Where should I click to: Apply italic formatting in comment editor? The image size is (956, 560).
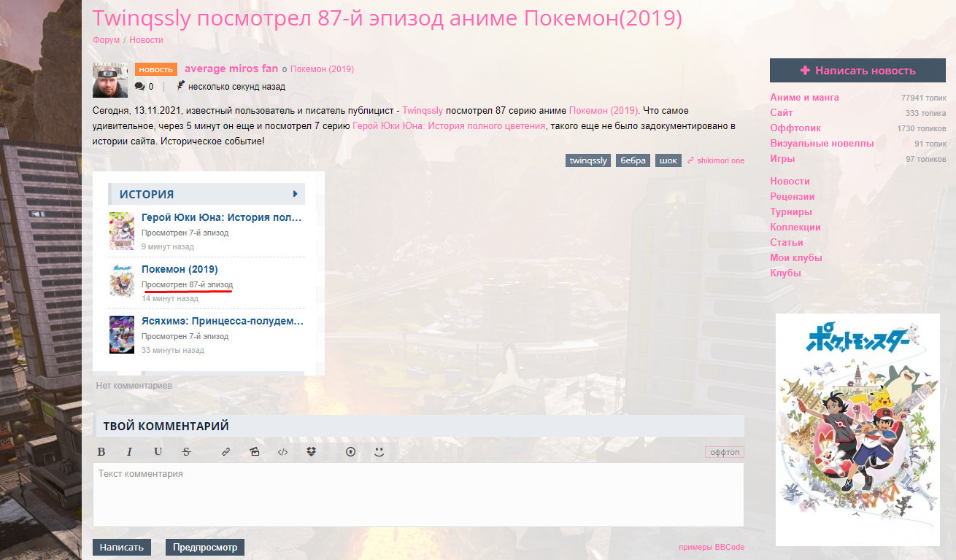tap(129, 452)
